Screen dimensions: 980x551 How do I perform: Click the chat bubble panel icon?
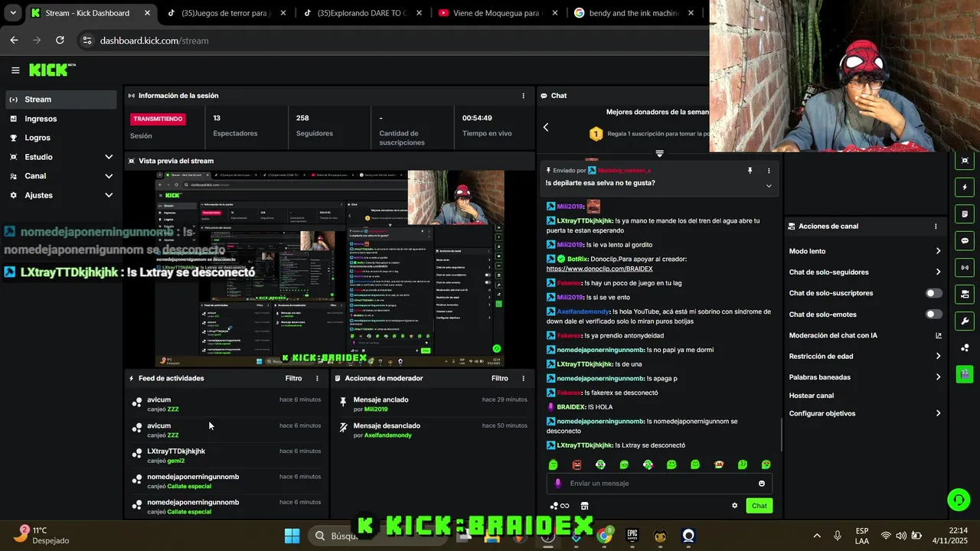pyautogui.click(x=965, y=241)
